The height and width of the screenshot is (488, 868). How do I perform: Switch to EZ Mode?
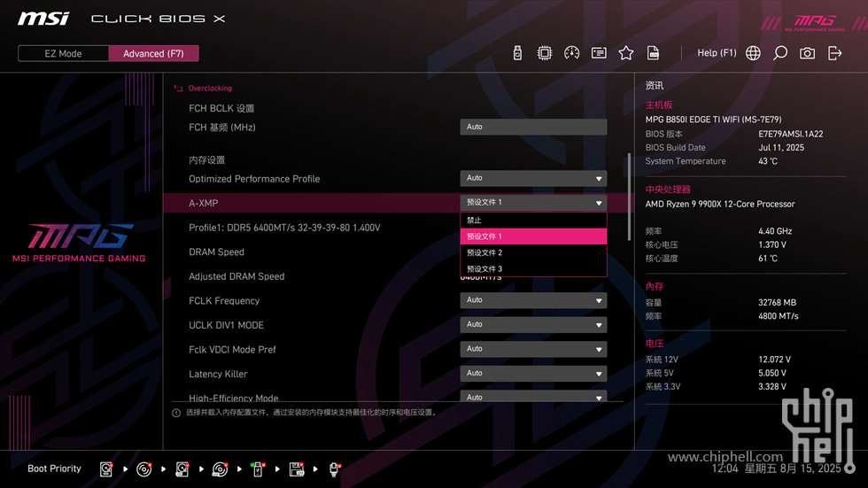[x=63, y=54]
